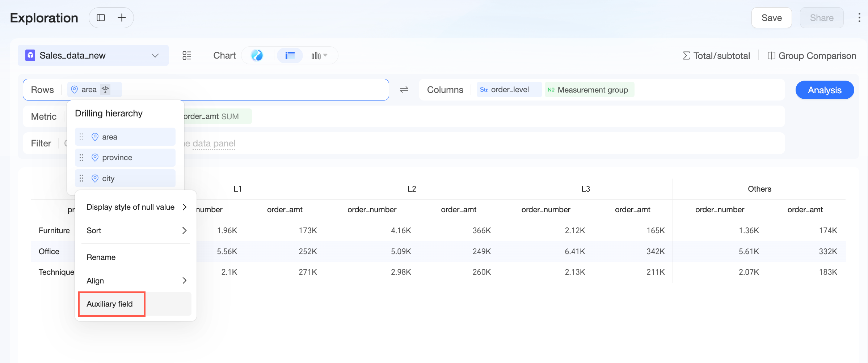Add a new exploration with plus icon
The width and height of the screenshot is (868, 363).
click(x=122, y=18)
